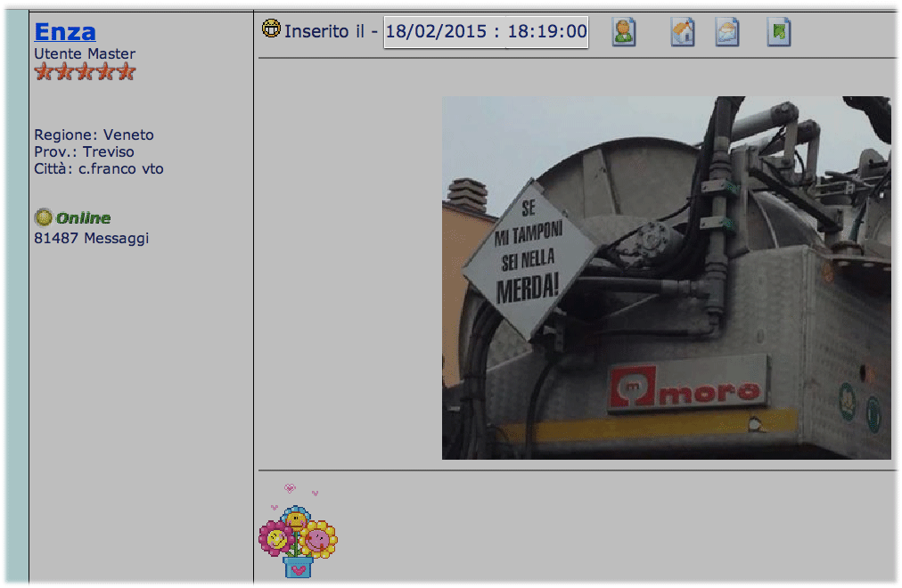This screenshot has height=588, width=902.
Task: Click the 'Regione: Veneto' text
Action: [94, 135]
